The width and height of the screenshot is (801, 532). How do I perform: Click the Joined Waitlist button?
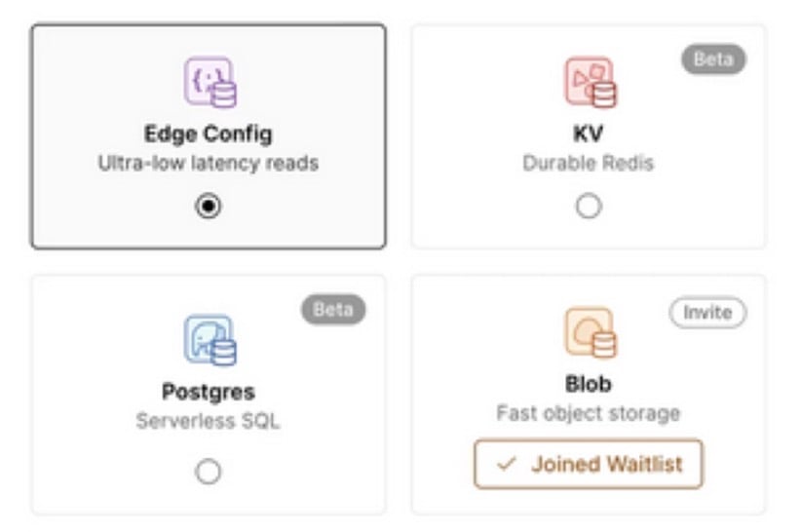click(x=588, y=464)
